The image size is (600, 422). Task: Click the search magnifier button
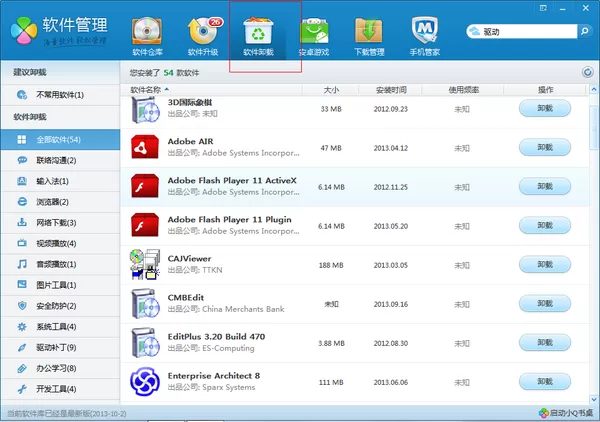click(584, 31)
